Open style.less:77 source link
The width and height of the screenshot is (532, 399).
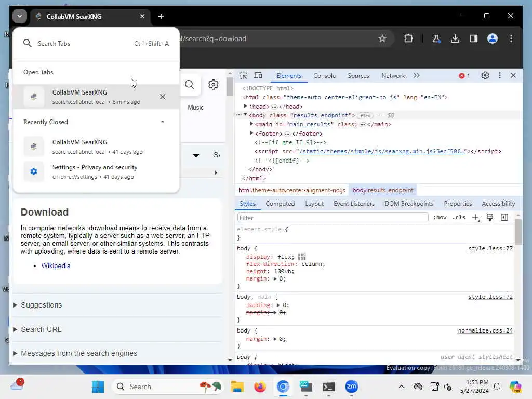pyautogui.click(x=490, y=248)
